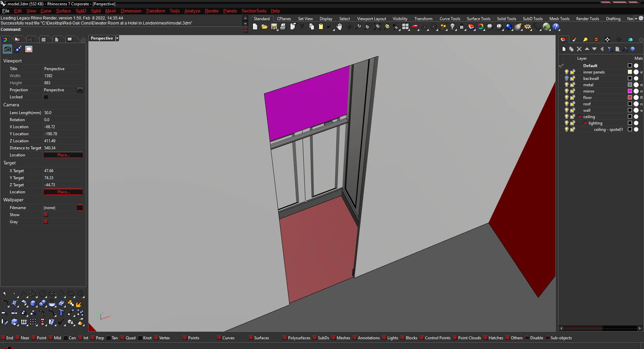This screenshot has width=644, height=349.
Task: Select the Box creation tool in the sidebar
Action: pyautogui.click(x=33, y=303)
